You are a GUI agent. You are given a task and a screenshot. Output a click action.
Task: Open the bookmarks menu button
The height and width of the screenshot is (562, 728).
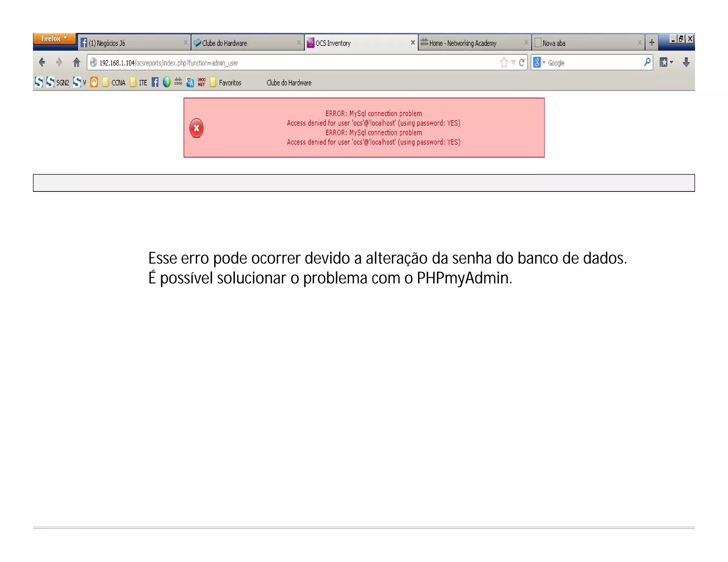pyautogui.click(x=663, y=63)
